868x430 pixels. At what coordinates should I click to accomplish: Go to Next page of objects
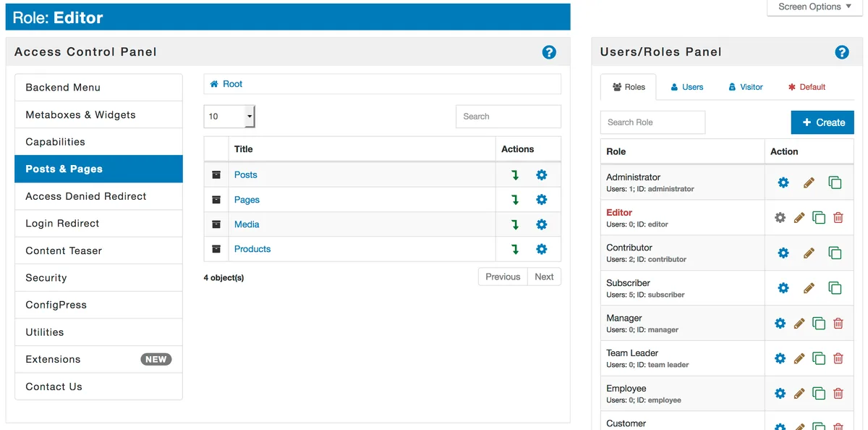pos(544,277)
